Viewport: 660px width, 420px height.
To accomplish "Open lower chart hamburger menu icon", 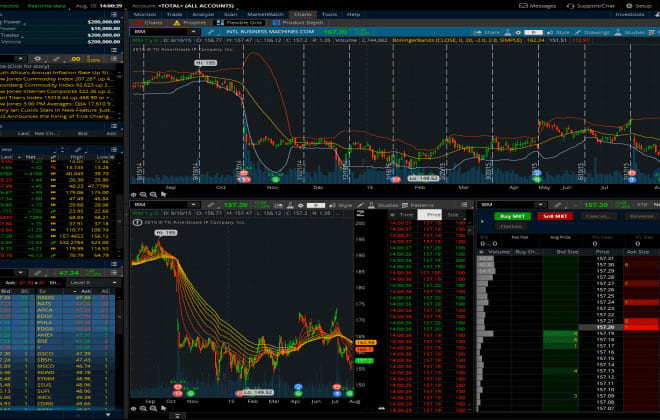I will [x=464, y=205].
